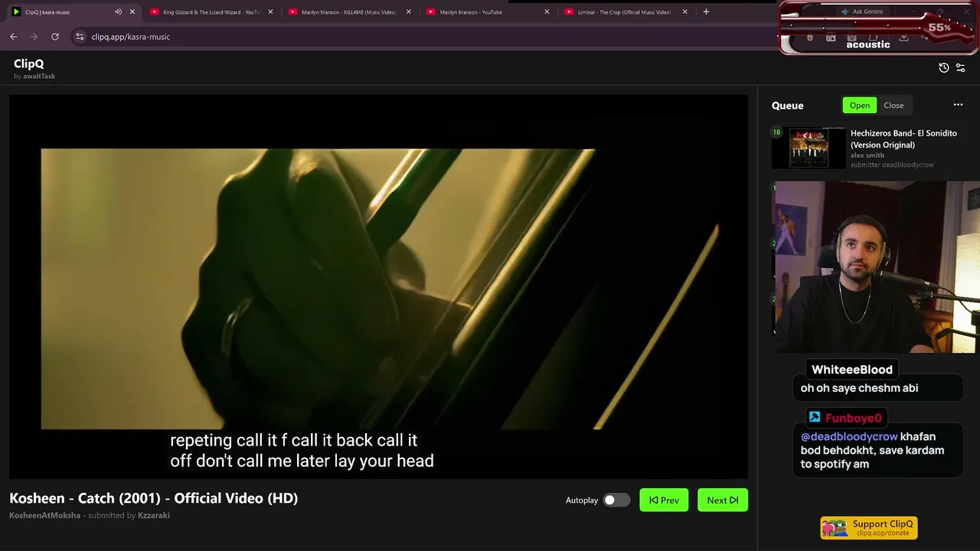Close the Liminal - The Crop tab

(685, 12)
